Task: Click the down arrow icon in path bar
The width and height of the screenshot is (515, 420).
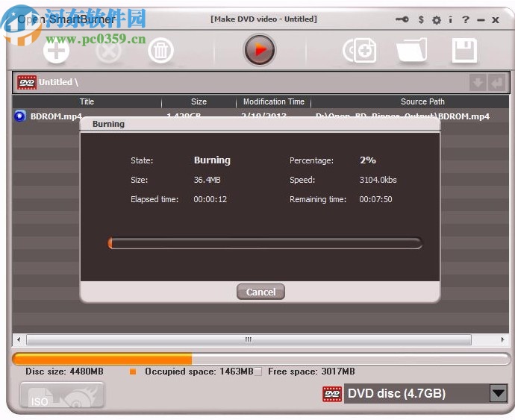Action: click(478, 82)
